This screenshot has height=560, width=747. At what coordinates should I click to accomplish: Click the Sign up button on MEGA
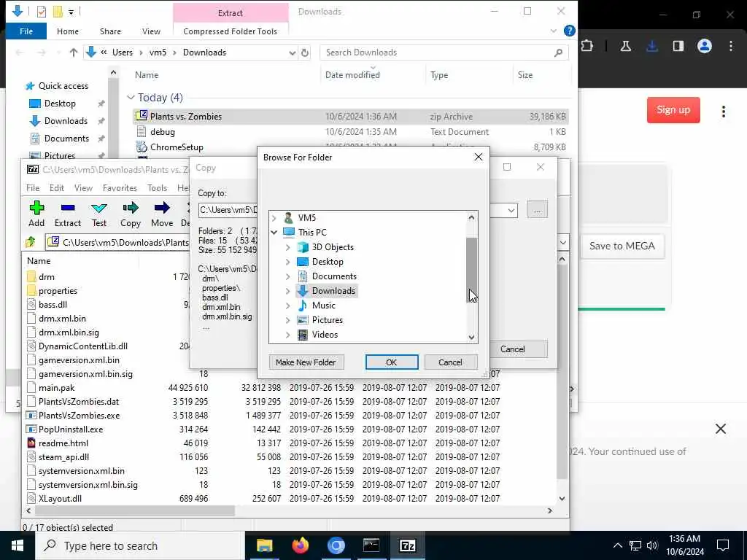tap(673, 110)
